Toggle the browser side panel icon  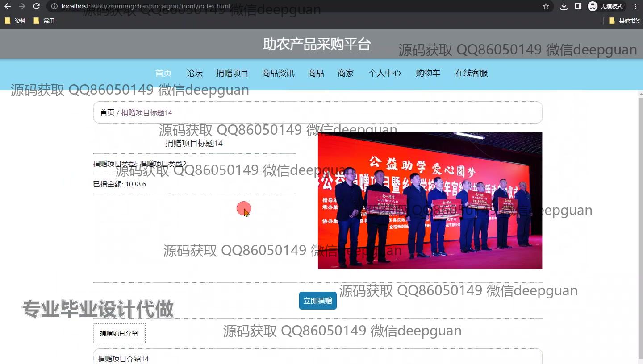point(578,6)
